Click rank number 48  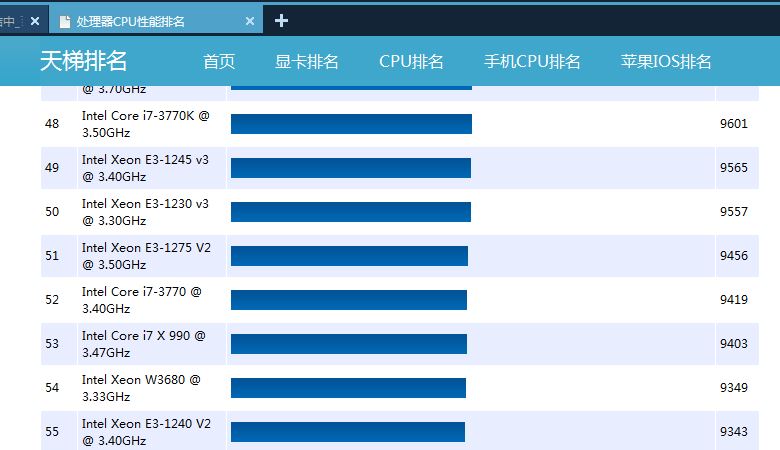(x=52, y=123)
